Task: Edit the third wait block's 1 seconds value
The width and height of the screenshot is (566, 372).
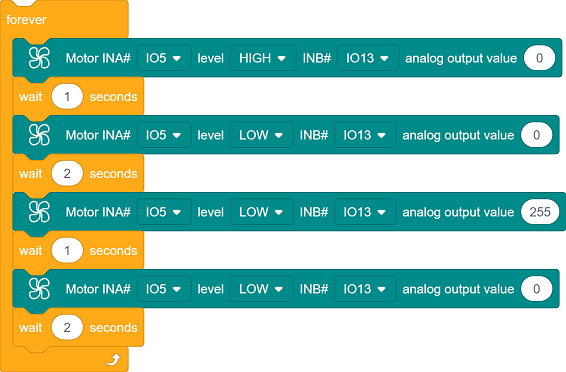Action: [67, 250]
